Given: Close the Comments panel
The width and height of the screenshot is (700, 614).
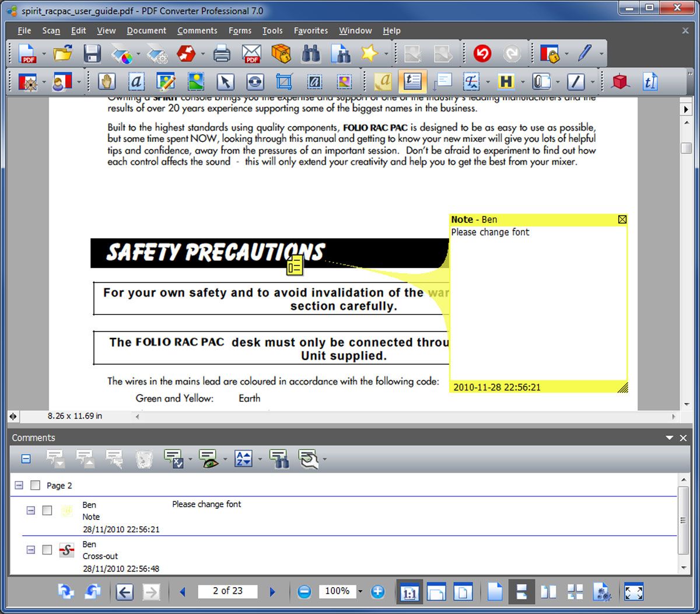Looking at the screenshot, I should point(683,438).
